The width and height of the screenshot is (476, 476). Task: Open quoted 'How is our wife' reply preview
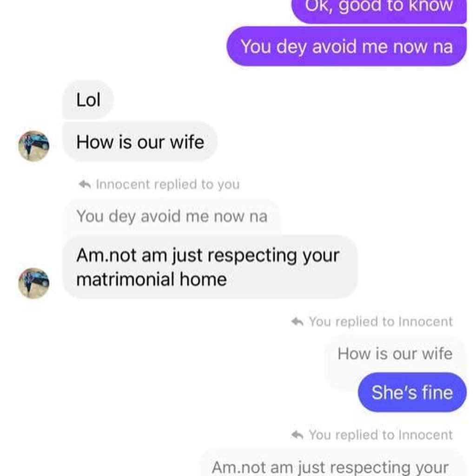tap(395, 354)
